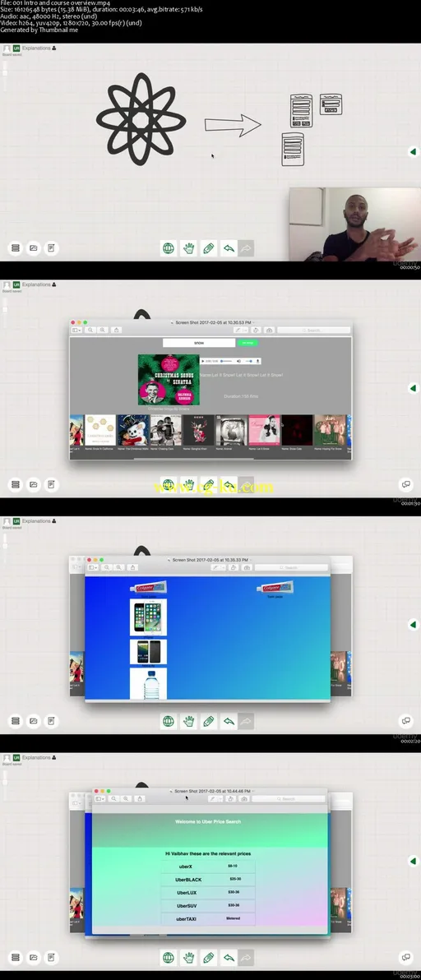The image size is (421, 980).
Task: Expand the green side arrow in the Uber price frame
Action: (x=413, y=861)
